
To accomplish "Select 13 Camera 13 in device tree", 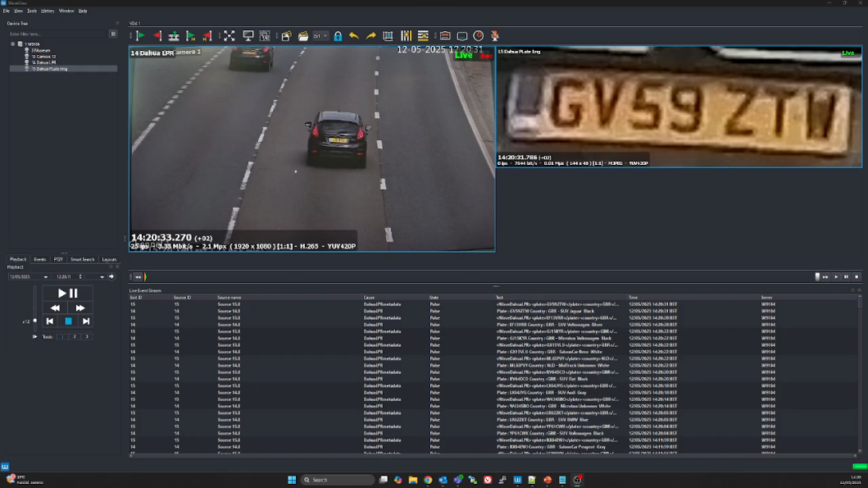I will (43, 57).
